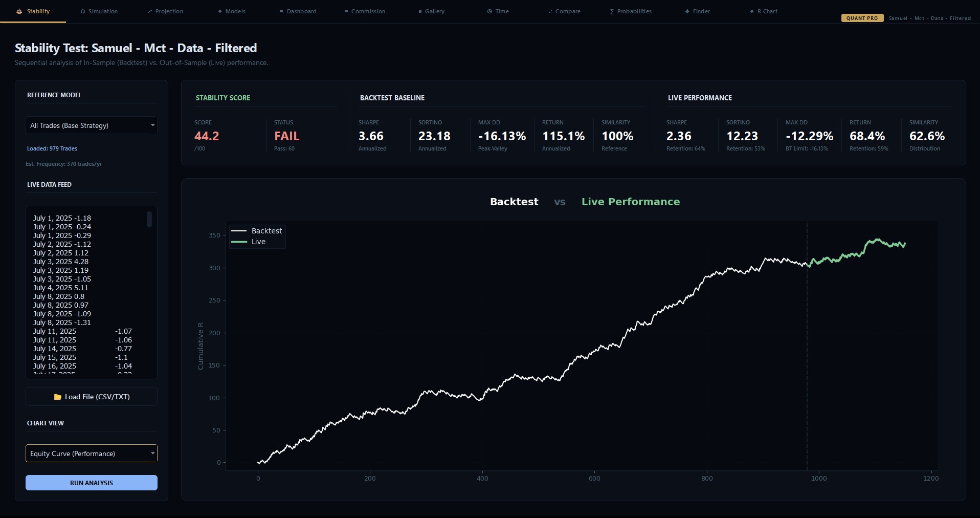The height and width of the screenshot is (518, 980).
Task: Toggle the Backtest legend entry
Action: [x=257, y=231]
